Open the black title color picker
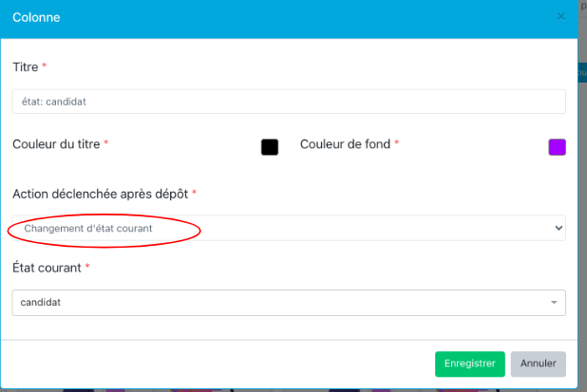This screenshot has height=392, width=587. tap(270, 147)
